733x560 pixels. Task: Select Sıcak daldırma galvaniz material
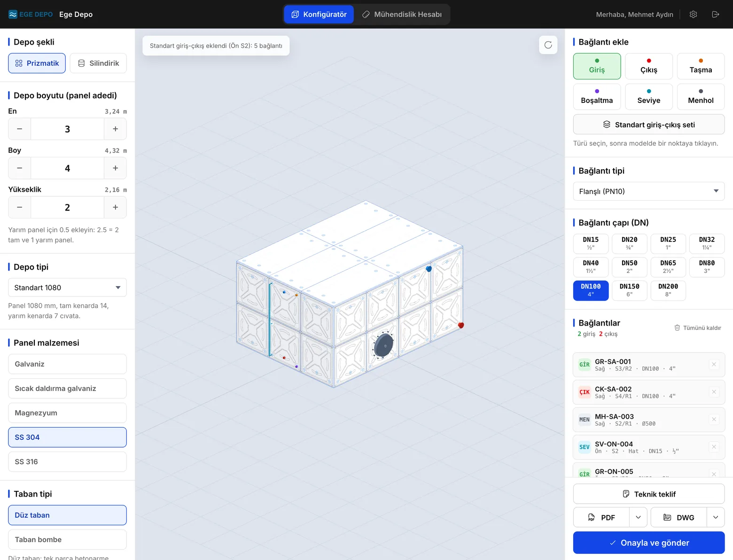(67, 389)
